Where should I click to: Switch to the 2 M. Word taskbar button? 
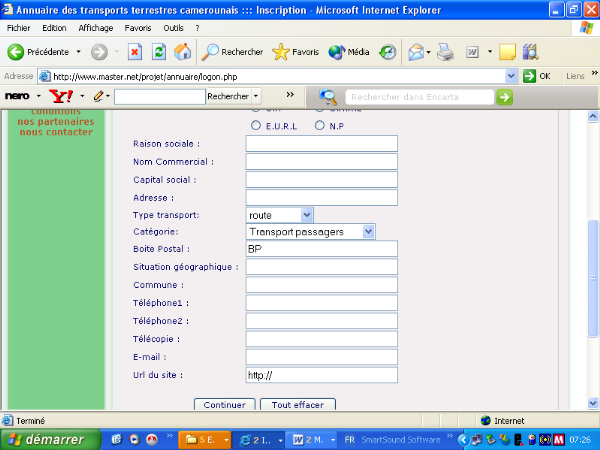tap(312, 440)
